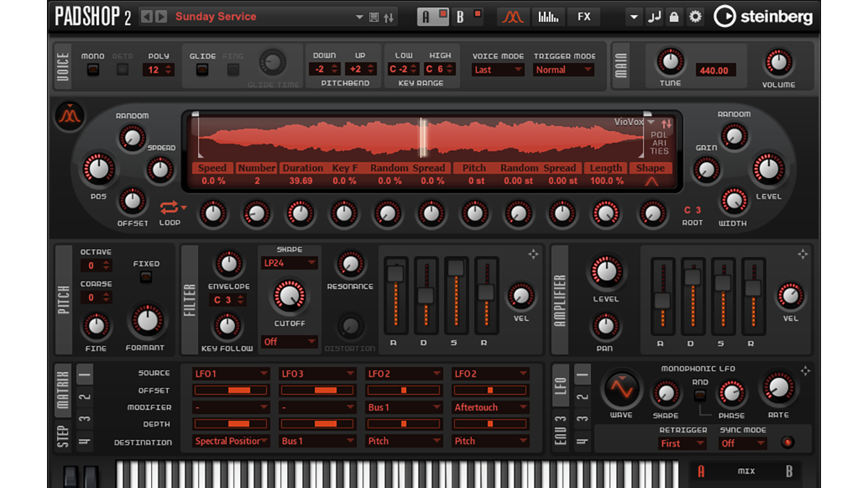The image size is (868, 488).
Task: Open the settings gear icon
Action: (695, 16)
